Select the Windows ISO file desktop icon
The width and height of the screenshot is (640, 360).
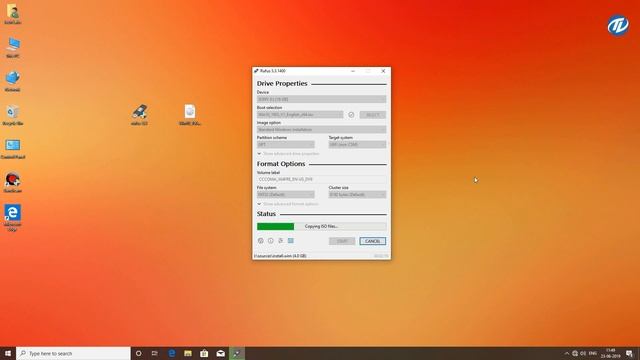coord(190,115)
